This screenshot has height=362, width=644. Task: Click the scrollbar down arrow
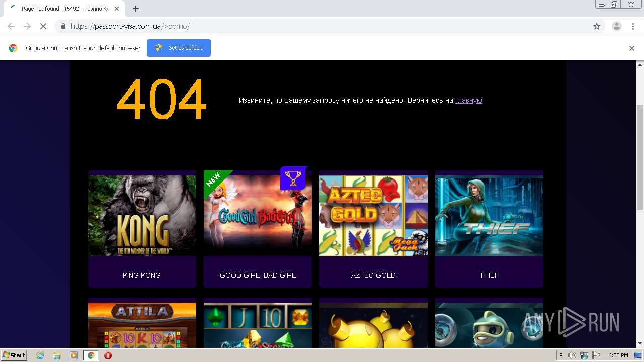(x=640, y=344)
